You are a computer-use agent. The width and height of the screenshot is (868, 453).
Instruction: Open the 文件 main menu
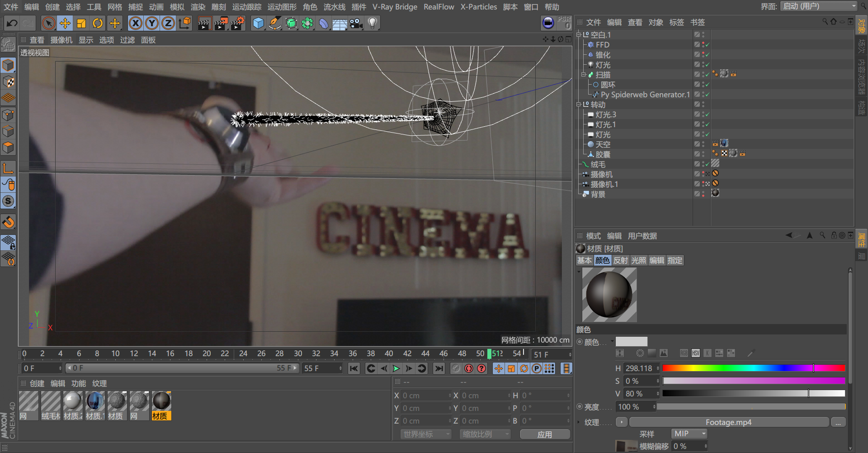click(11, 7)
